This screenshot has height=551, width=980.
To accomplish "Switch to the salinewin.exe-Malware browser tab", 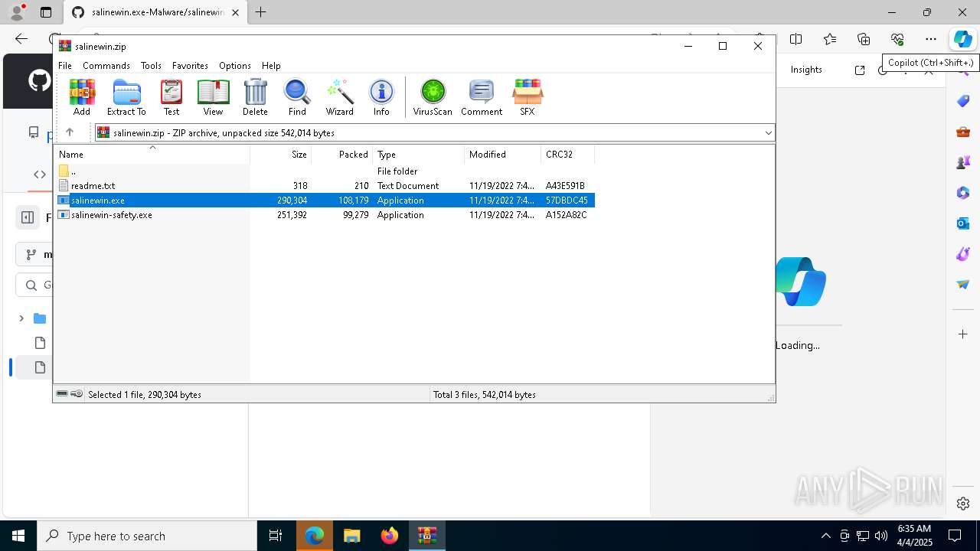I will [155, 12].
